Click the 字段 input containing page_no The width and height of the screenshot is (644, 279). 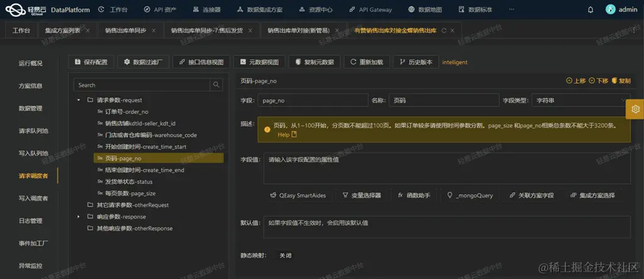pos(313,100)
